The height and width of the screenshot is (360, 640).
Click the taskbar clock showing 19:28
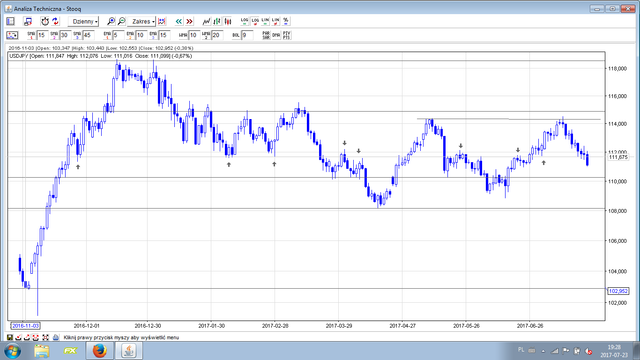[614, 351]
